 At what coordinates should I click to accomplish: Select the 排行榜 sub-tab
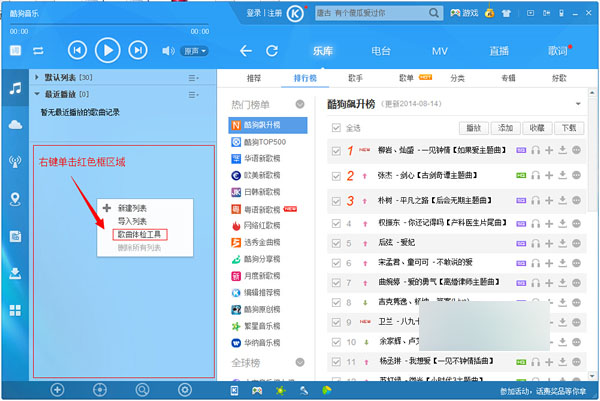(x=305, y=78)
